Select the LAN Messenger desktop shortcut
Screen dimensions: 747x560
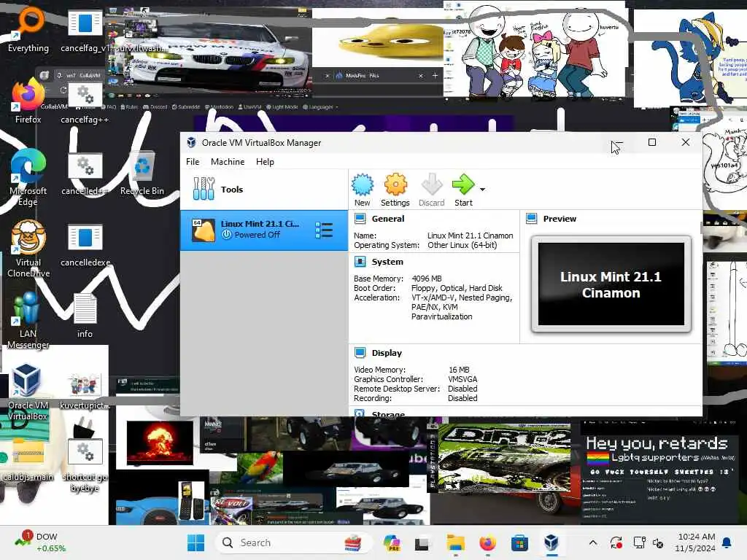pyautogui.click(x=28, y=320)
